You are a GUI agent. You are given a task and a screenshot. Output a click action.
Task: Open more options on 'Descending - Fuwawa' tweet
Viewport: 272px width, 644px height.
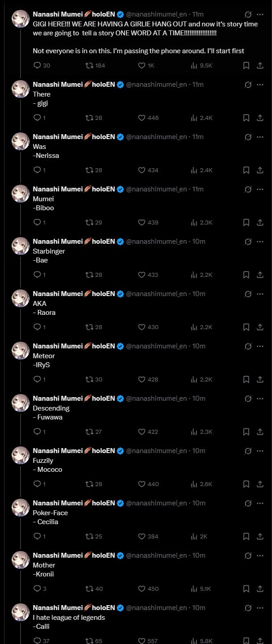click(260, 398)
